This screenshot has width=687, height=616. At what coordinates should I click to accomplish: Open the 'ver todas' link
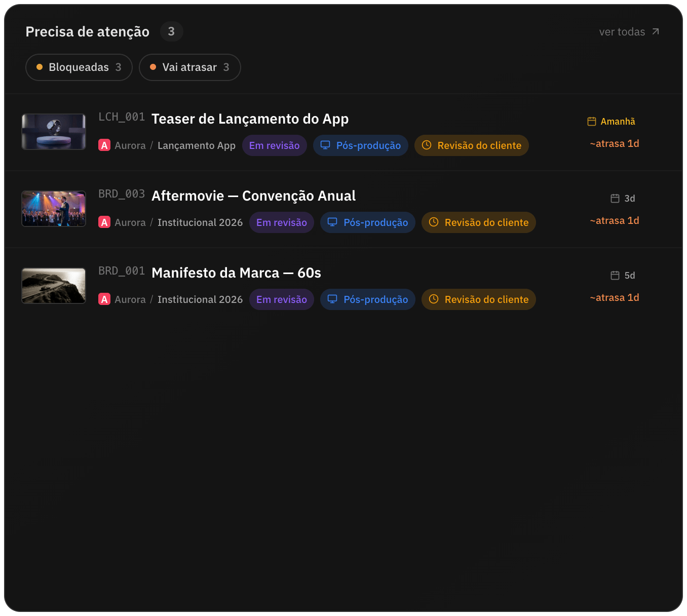pyautogui.click(x=629, y=32)
